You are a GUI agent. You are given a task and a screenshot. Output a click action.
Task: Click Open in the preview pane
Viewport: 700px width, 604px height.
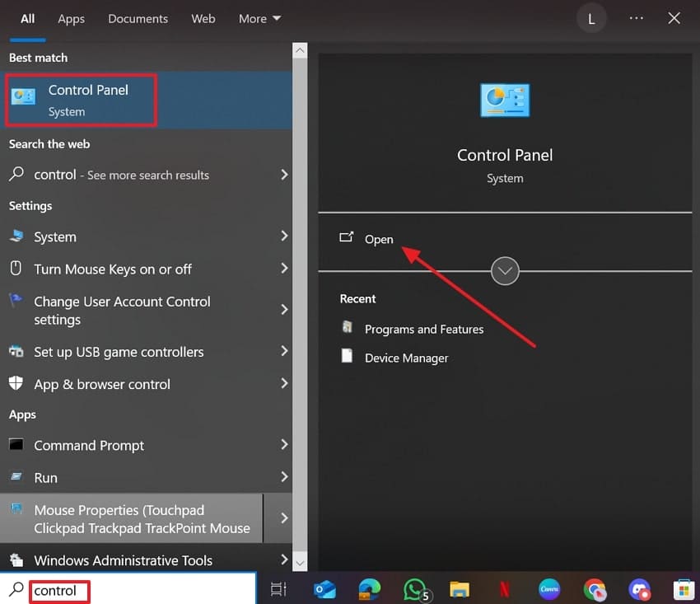point(379,239)
